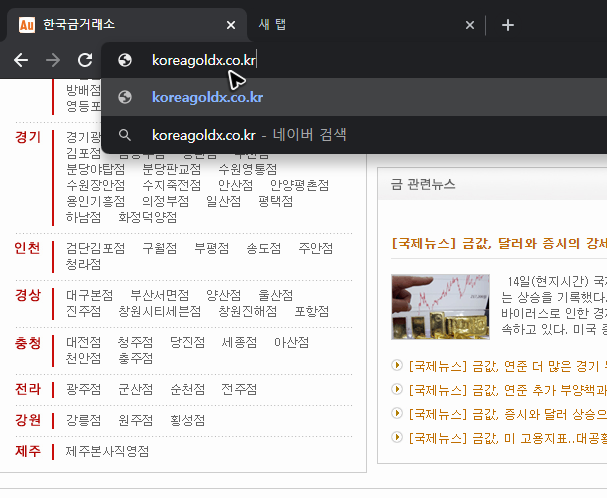
Task: Click the Au favicon on first tab
Action: 27,25
